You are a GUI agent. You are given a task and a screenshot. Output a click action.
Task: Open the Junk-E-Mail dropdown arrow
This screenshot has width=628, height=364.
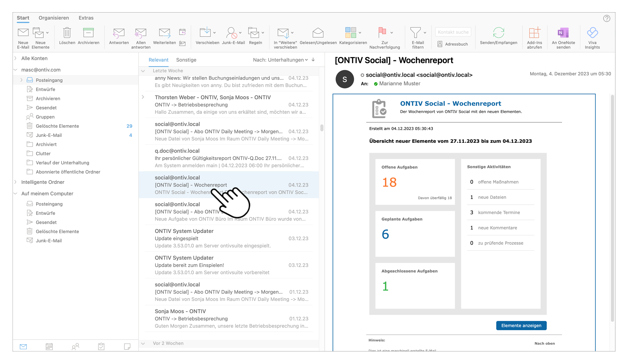[x=240, y=33]
